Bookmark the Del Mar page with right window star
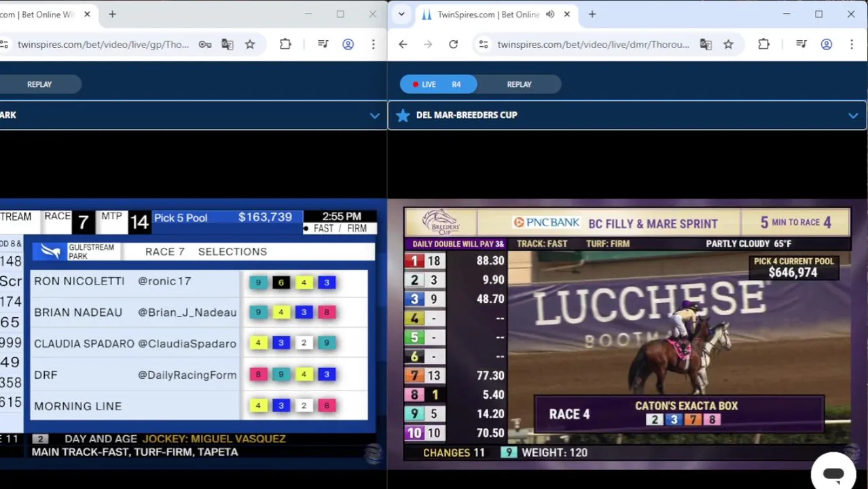The image size is (868, 489). [728, 45]
